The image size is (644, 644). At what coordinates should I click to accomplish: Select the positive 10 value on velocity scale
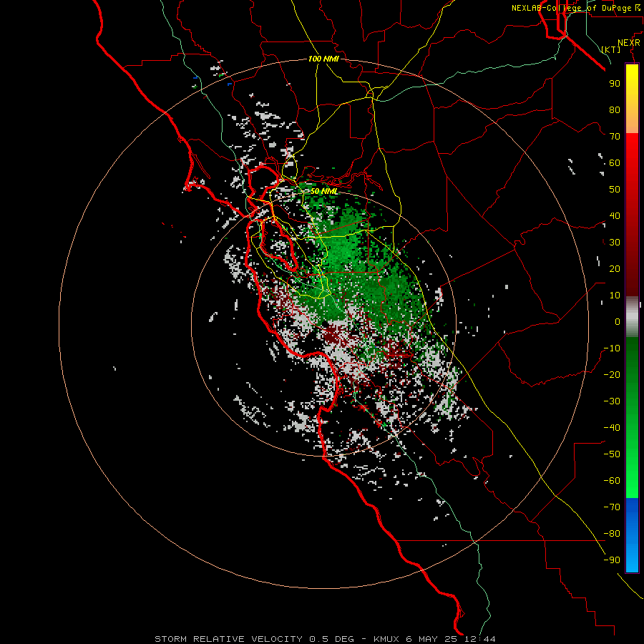(x=615, y=296)
